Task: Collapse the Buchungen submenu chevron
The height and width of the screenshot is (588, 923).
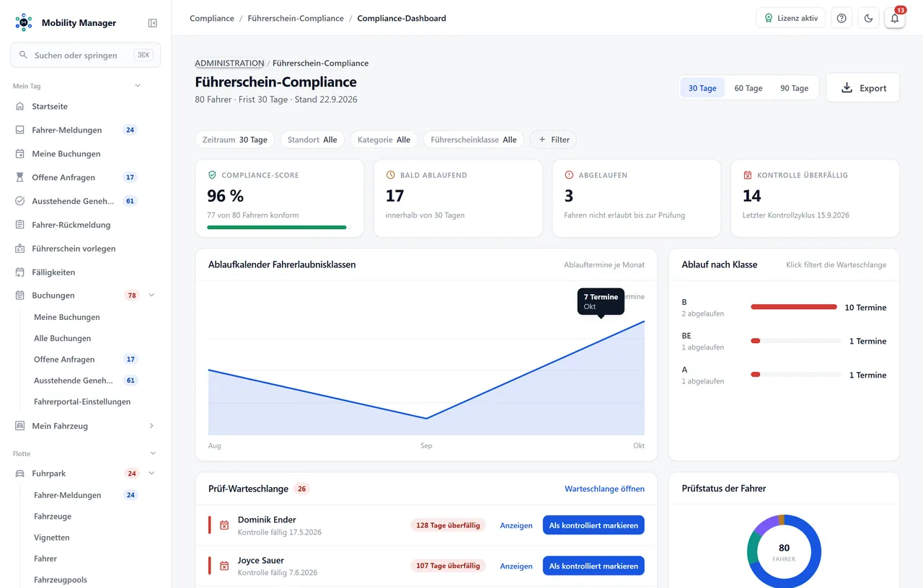Action: tap(151, 295)
